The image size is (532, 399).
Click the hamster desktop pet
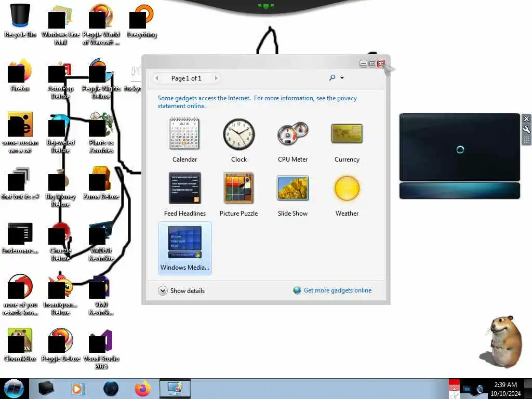pyautogui.click(x=502, y=341)
